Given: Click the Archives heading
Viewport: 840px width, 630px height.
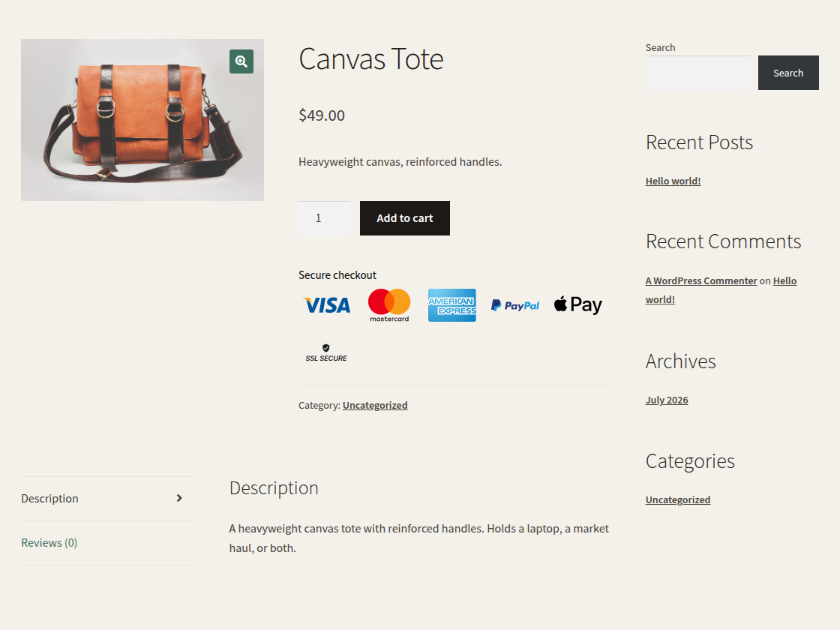Looking at the screenshot, I should pos(680,361).
